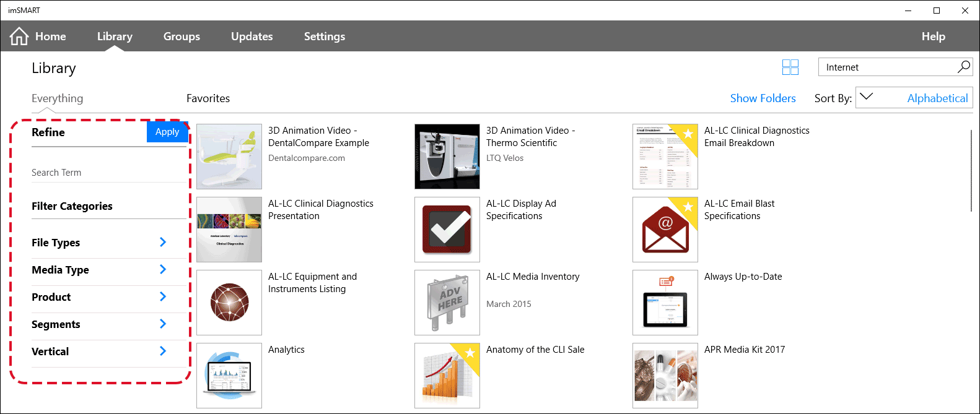Click the Show Folders link
Screen dimensions: 980x414
click(763, 98)
